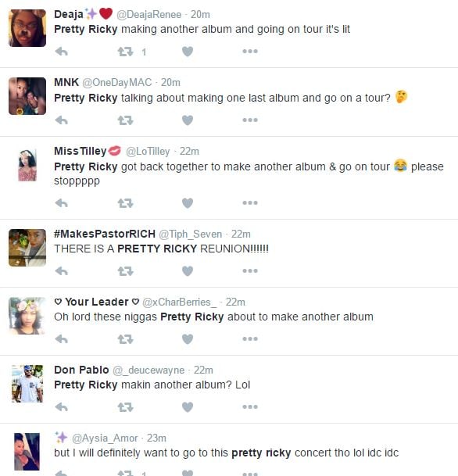Open more options on Don Pablo's tweet
The image size is (458, 476).
(250, 406)
